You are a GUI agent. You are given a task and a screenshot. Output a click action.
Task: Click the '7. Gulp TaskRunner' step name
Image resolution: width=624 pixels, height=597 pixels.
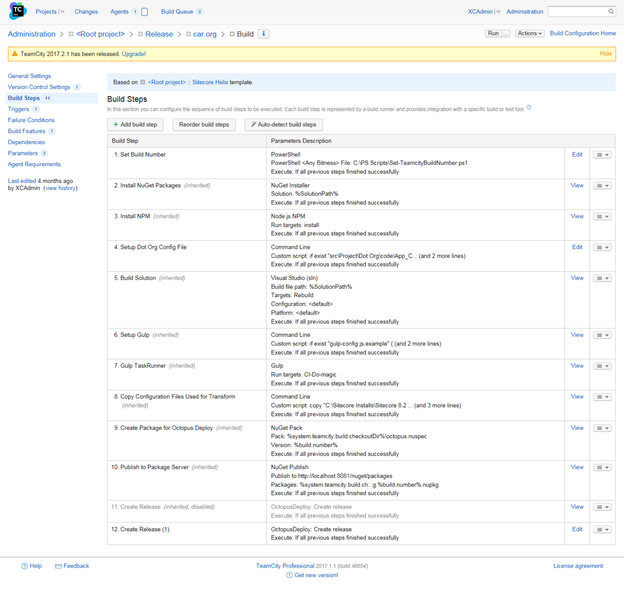pos(140,366)
